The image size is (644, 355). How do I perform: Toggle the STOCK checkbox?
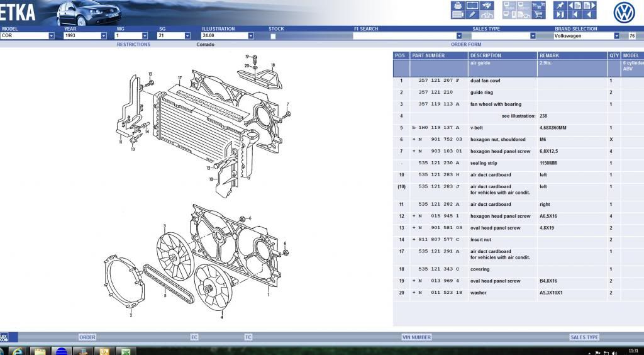pyautogui.click(x=273, y=37)
